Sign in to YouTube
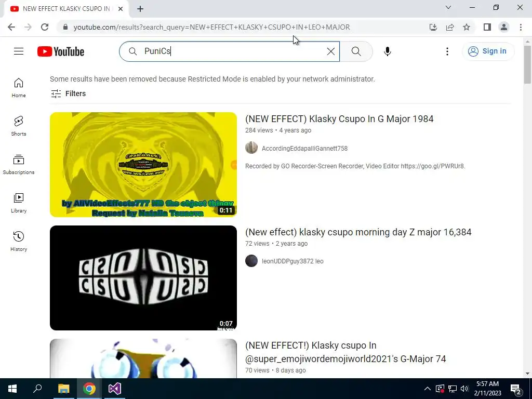Screen dimensions: 532x399 488,51
